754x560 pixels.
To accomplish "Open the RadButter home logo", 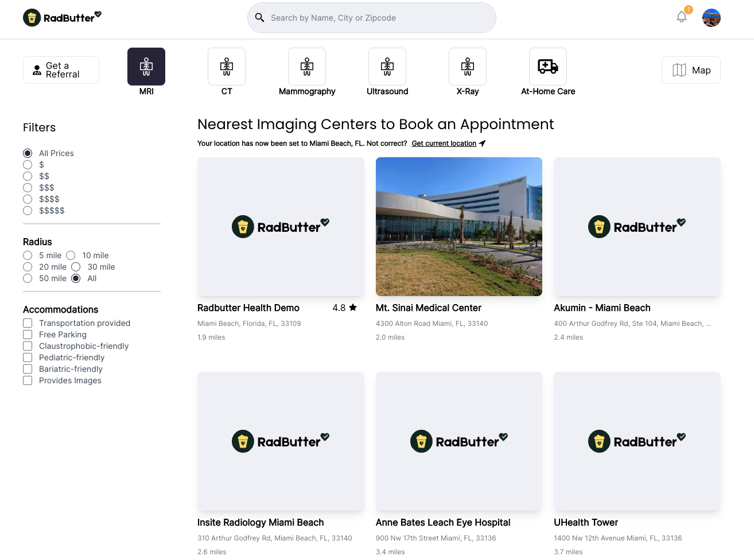I will coord(62,17).
